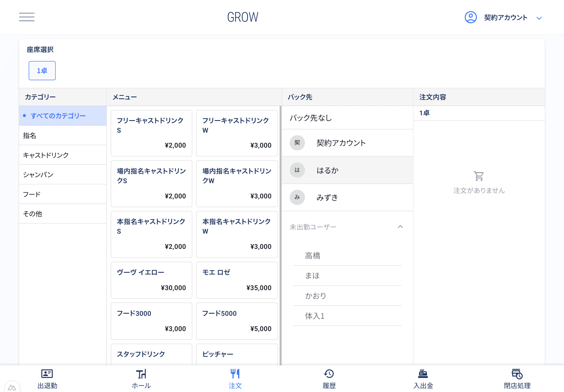Screen dimensions: 564x392
Task: Select バック先なし option
Action: tap(347, 118)
